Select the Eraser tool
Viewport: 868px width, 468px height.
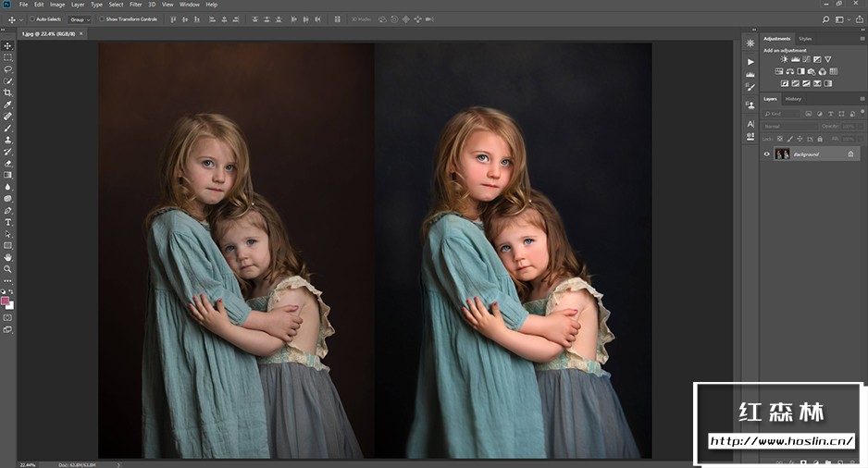click(x=7, y=163)
